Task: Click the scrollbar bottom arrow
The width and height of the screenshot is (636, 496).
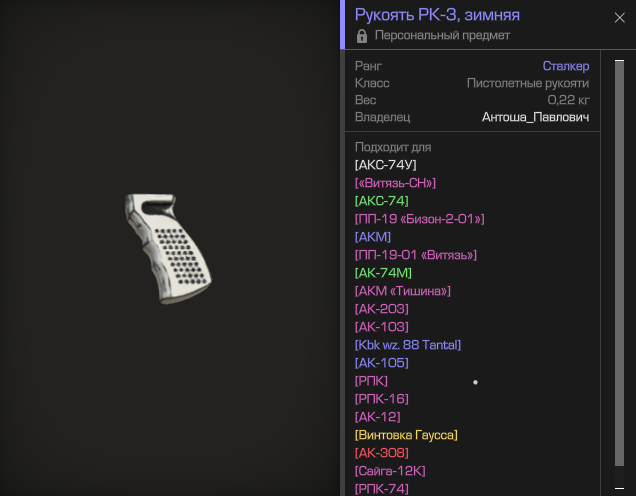Action: pos(619,488)
